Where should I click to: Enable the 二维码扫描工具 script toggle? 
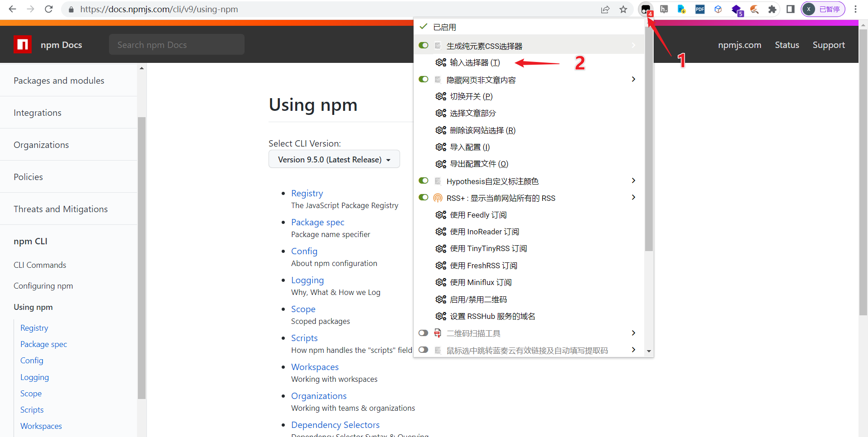tap(424, 333)
